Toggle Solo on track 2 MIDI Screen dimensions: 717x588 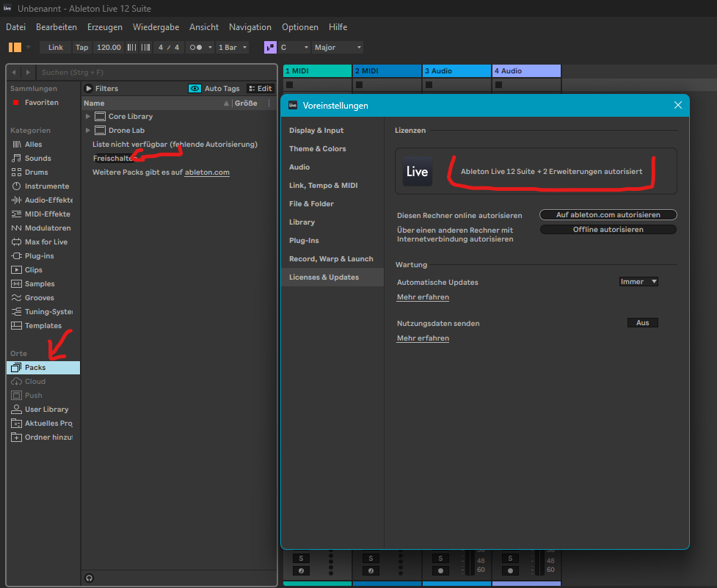(371, 559)
